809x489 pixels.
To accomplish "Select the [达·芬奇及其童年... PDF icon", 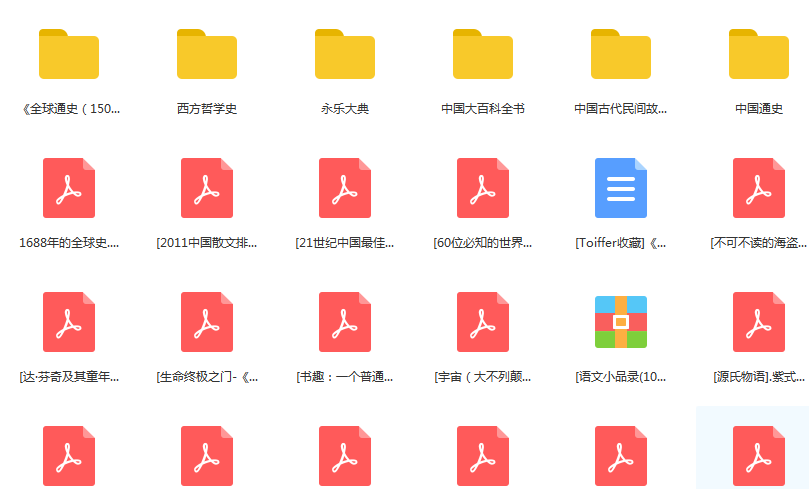I will (69, 322).
